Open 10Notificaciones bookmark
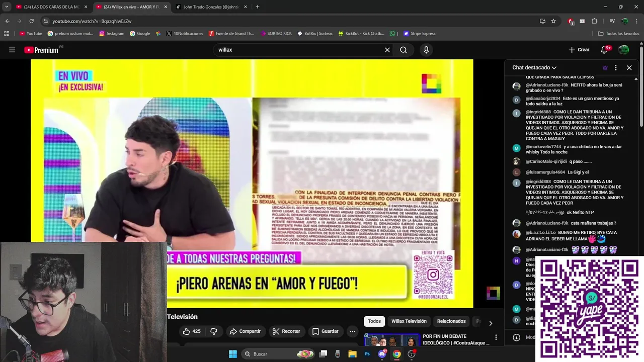Screen dimensions: 644x362 pos(185,34)
